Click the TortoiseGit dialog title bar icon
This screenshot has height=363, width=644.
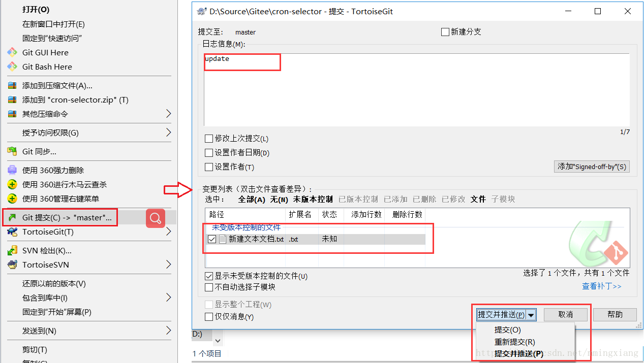(x=201, y=11)
